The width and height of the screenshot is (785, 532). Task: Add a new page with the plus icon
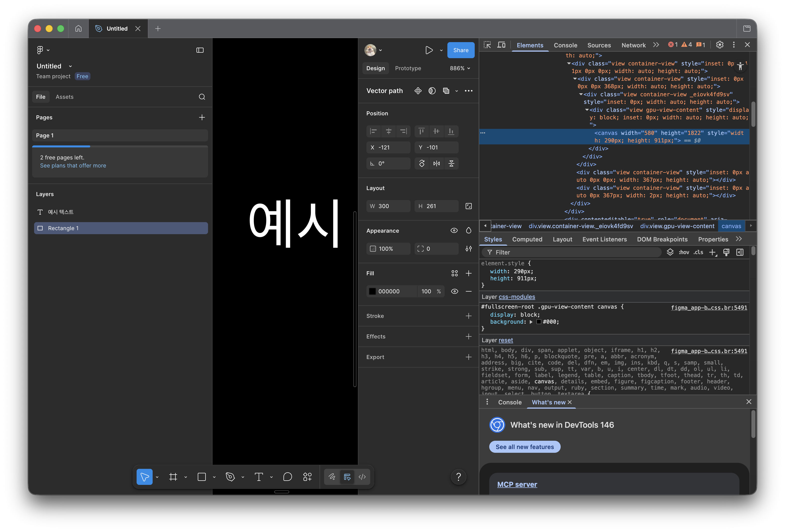[202, 117]
